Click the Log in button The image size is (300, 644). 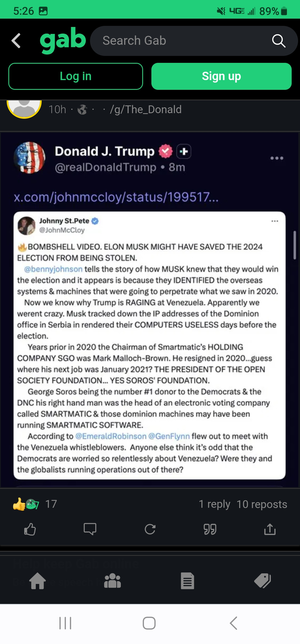76,76
